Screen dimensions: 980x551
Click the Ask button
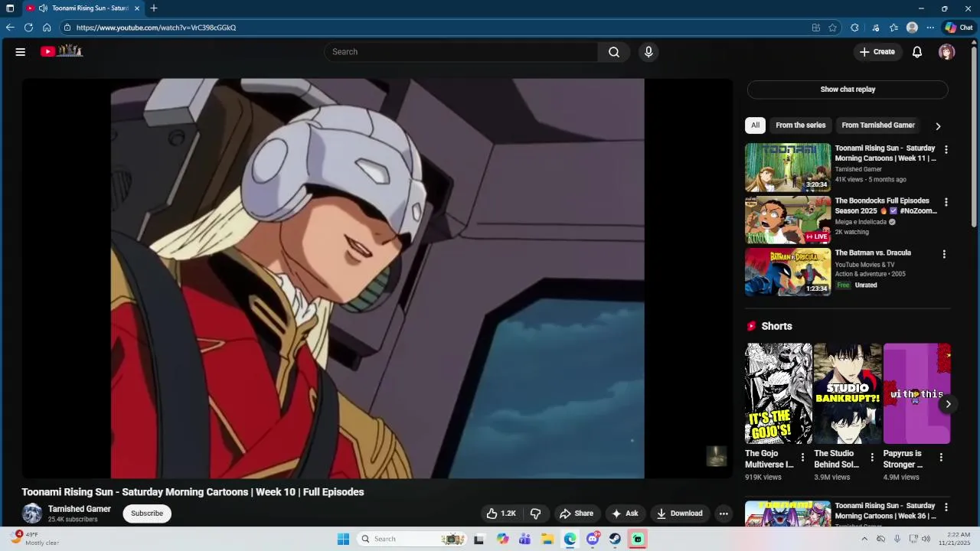coord(625,514)
